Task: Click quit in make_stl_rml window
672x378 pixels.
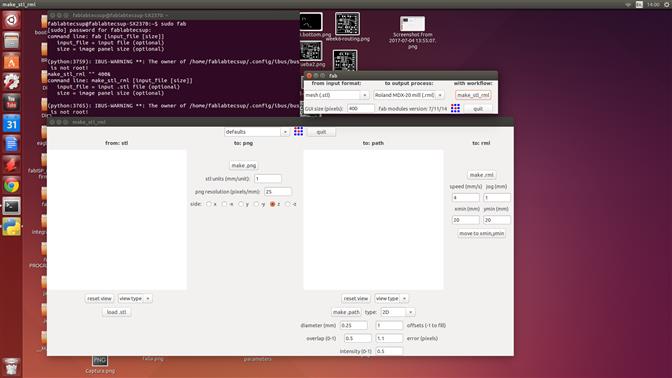Action: 321,132
